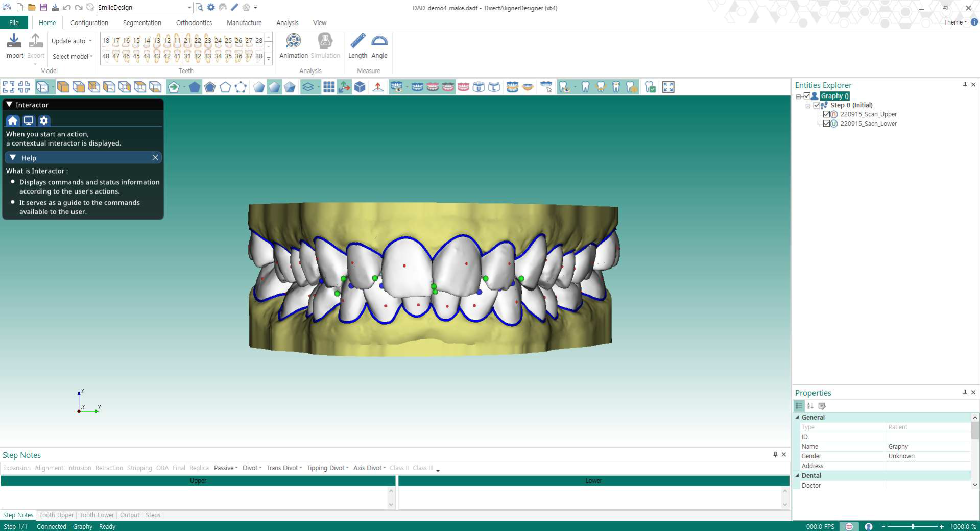This screenshot has width=980, height=531.
Task: Click the grid display icon in view toolbar
Action: point(329,87)
